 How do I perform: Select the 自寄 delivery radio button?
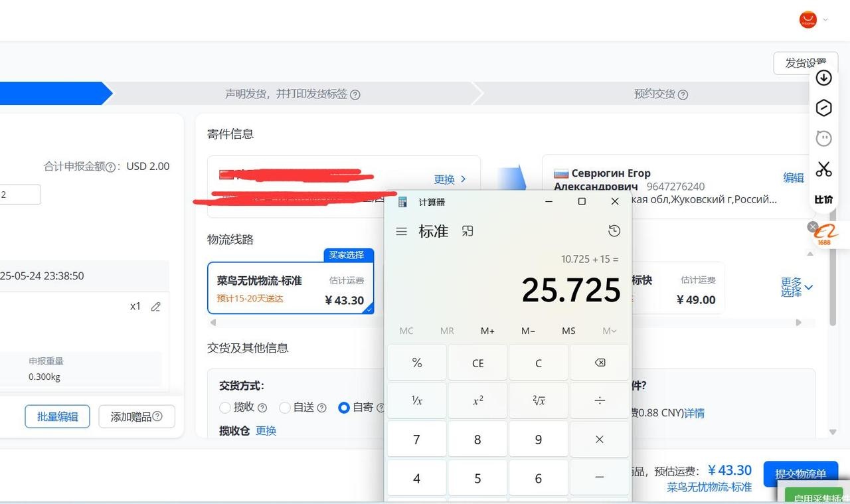344,408
